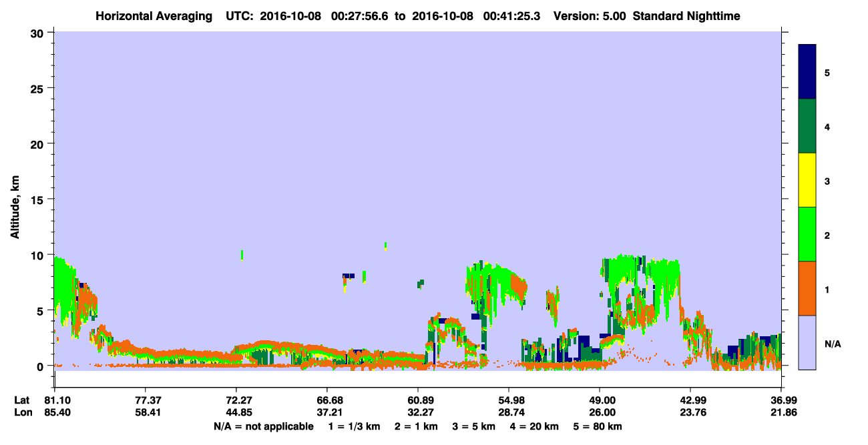Click the end UTC time 00:41:25.3

pyautogui.click(x=513, y=15)
